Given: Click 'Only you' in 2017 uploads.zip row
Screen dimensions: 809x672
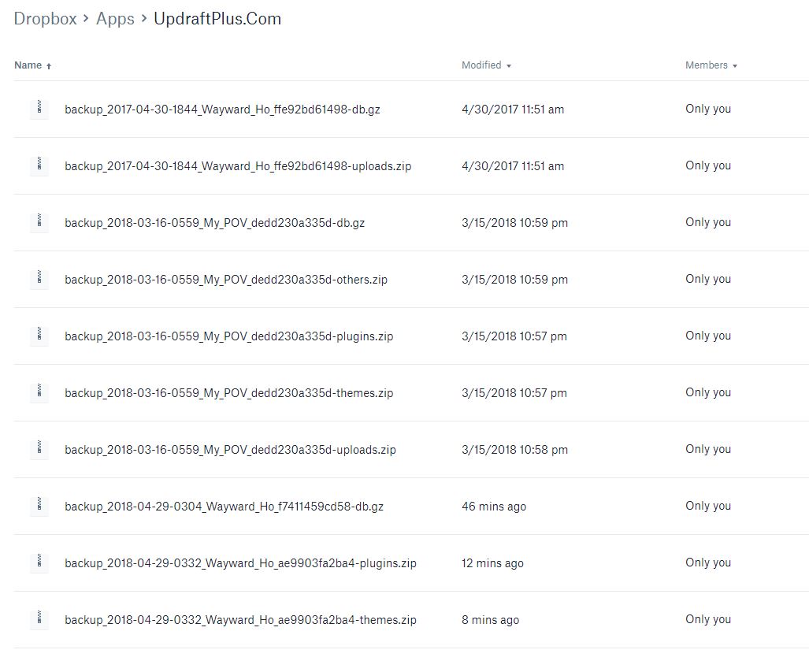Looking at the screenshot, I should 708,165.
